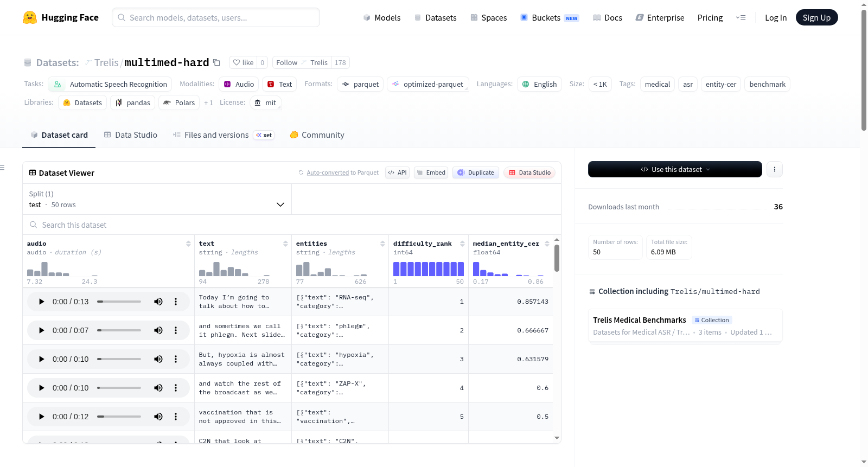Mute audio in the hypoxia row

pyautogui.click(x=158, y=359)
